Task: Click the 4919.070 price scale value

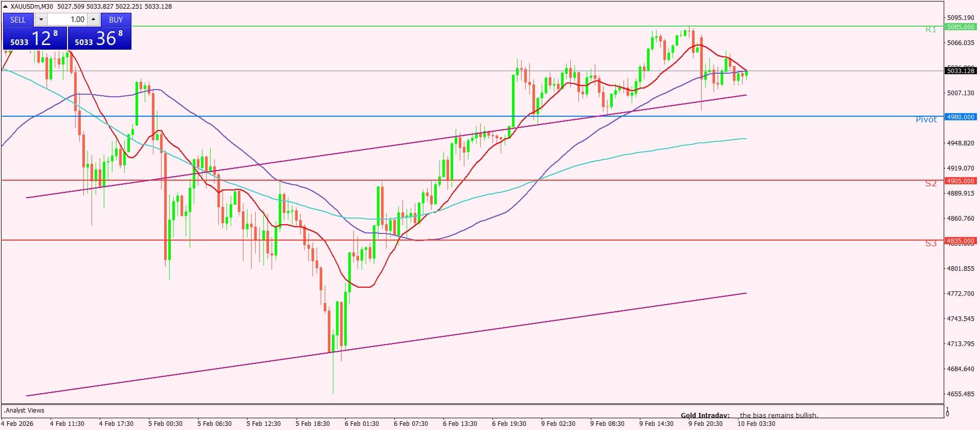Action: tap(961, 168)
